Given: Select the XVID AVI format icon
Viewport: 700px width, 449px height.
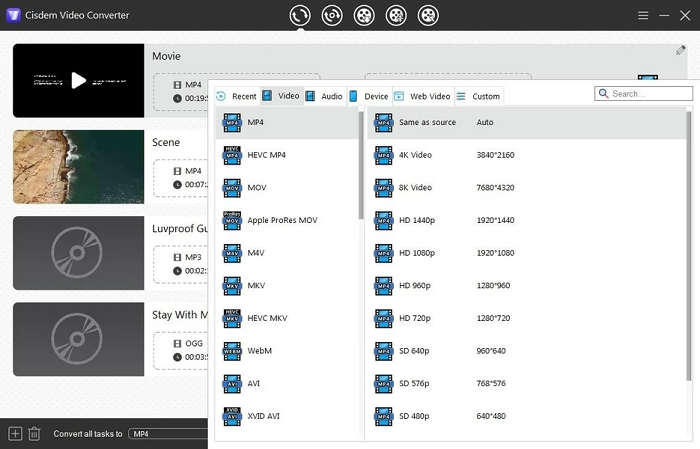Looking at the screenshot, I should [x=232, y=416].
